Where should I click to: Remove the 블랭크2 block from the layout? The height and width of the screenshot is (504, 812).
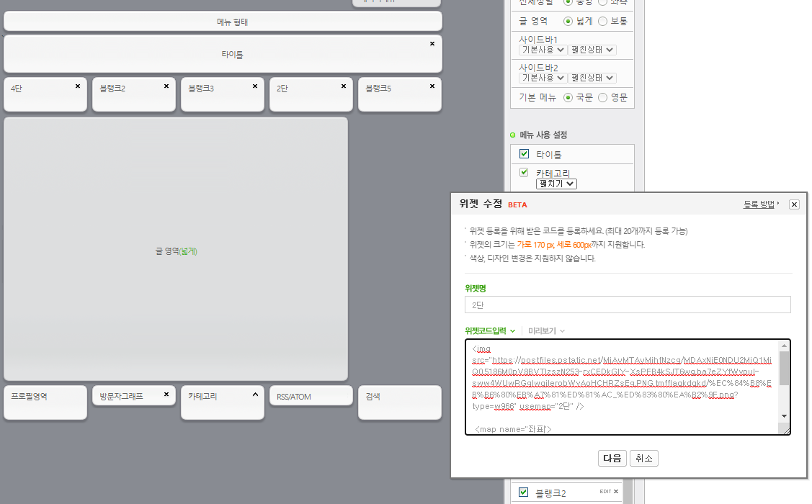(166, 86)
